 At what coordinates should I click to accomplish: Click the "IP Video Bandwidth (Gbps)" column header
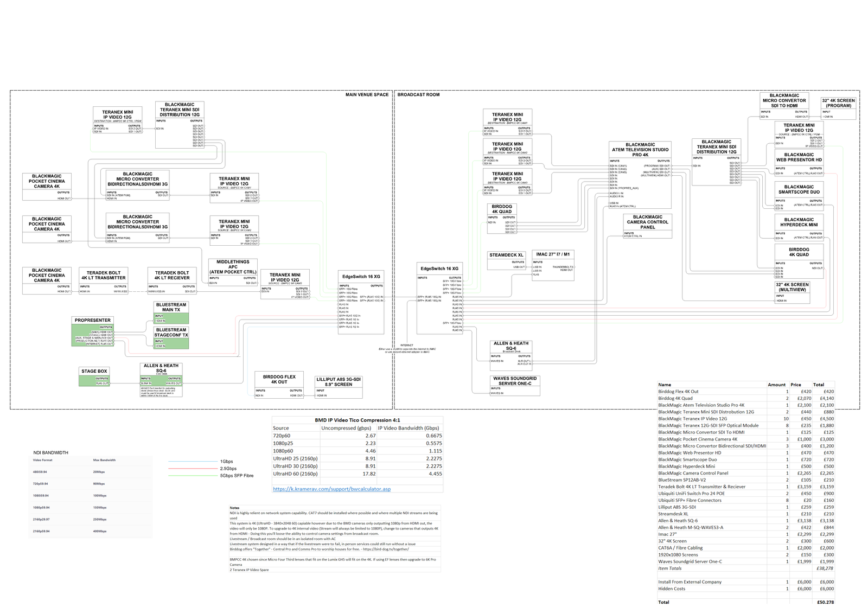pos(410,428)
